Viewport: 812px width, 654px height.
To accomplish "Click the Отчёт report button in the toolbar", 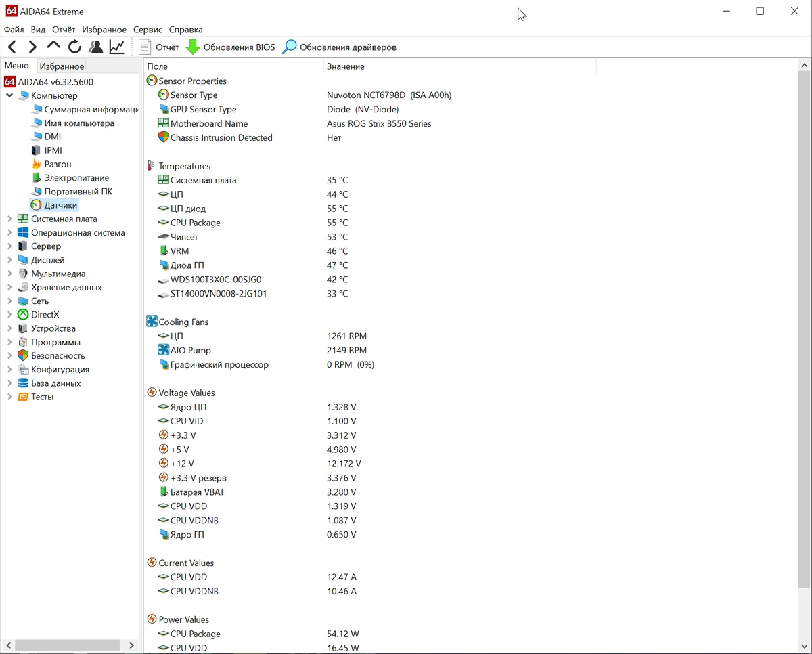I will point(158,47).
